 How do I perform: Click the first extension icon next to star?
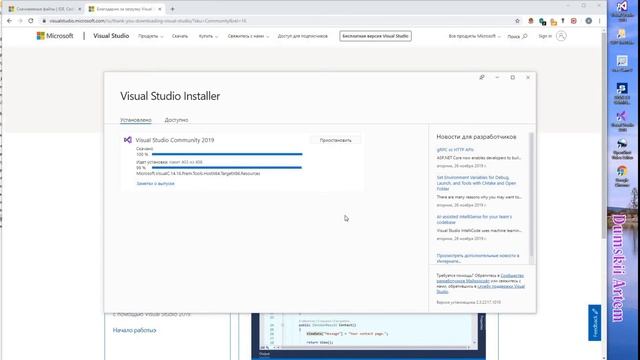pyautogui.click(x=531, y=21)
